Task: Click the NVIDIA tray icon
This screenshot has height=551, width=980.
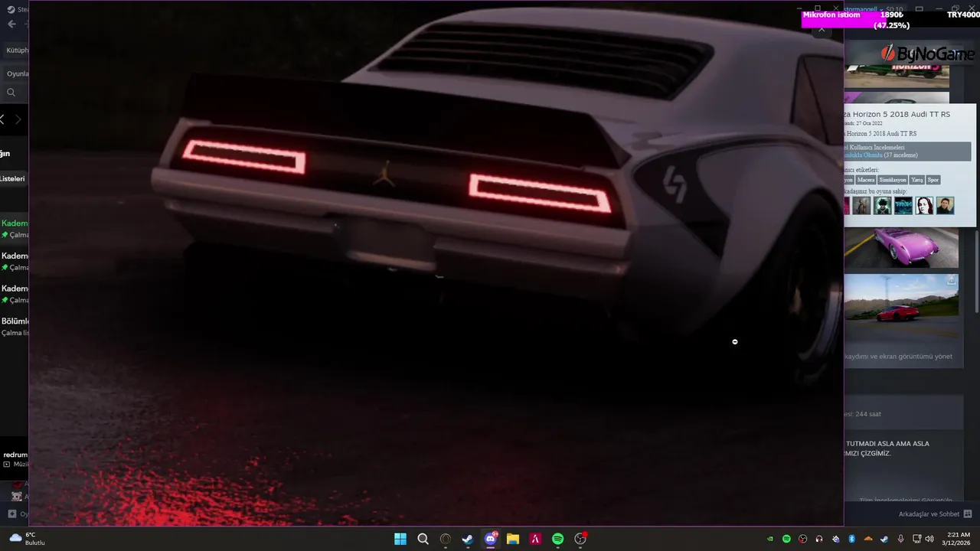Action: [770, 539]
